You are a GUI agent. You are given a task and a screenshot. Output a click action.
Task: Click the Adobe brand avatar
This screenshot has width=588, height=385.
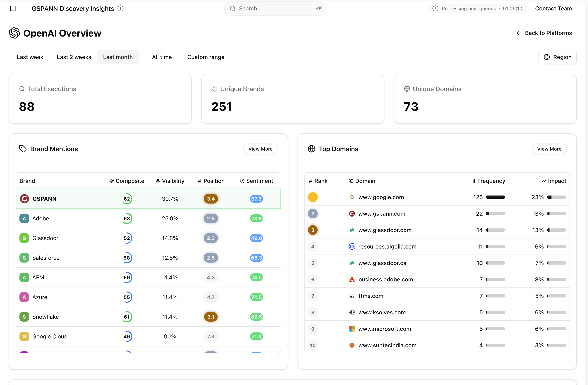tap(24, 218)
